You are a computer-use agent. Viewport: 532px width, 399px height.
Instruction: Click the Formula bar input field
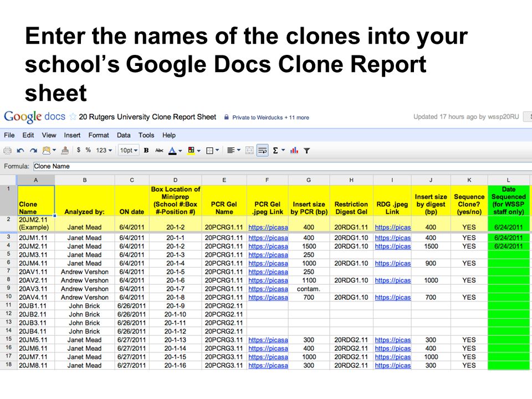coord(282,166)
